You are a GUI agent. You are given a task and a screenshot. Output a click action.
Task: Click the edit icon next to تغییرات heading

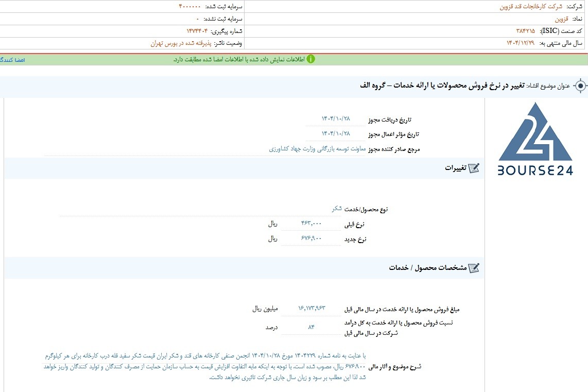(474, 168)
